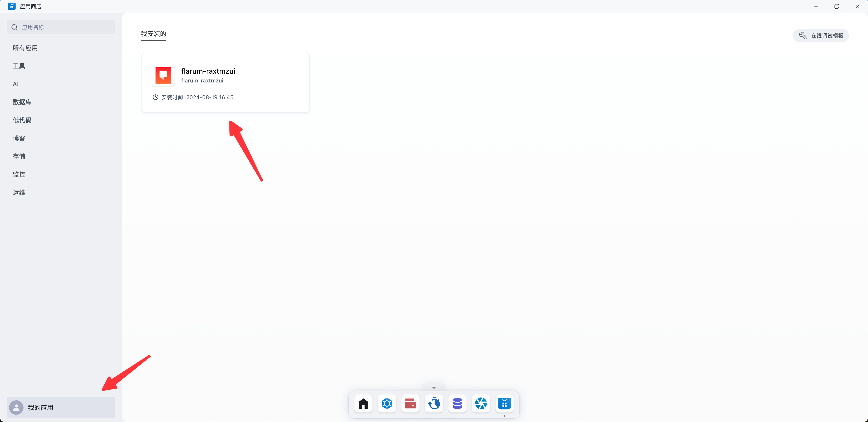868x422 pixels.
Task: Click the wrench icon in 在线调试模板
Action: pos(803,35)
